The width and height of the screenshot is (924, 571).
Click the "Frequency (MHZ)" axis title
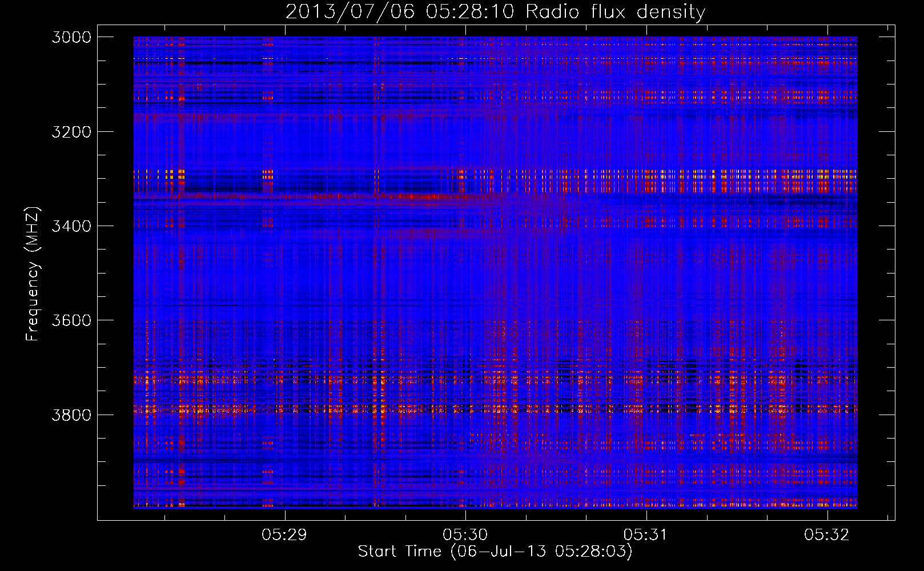coord(33,274)
